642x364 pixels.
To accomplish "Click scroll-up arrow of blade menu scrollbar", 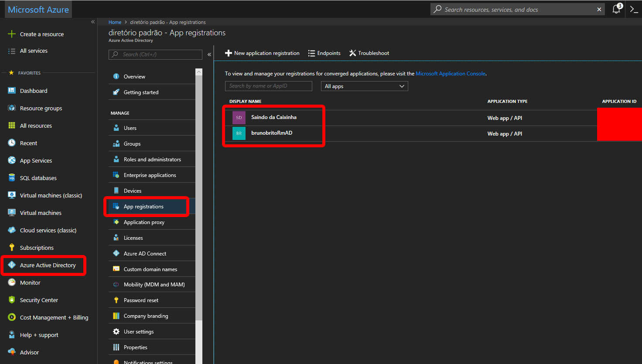I will tap(199, 72).
